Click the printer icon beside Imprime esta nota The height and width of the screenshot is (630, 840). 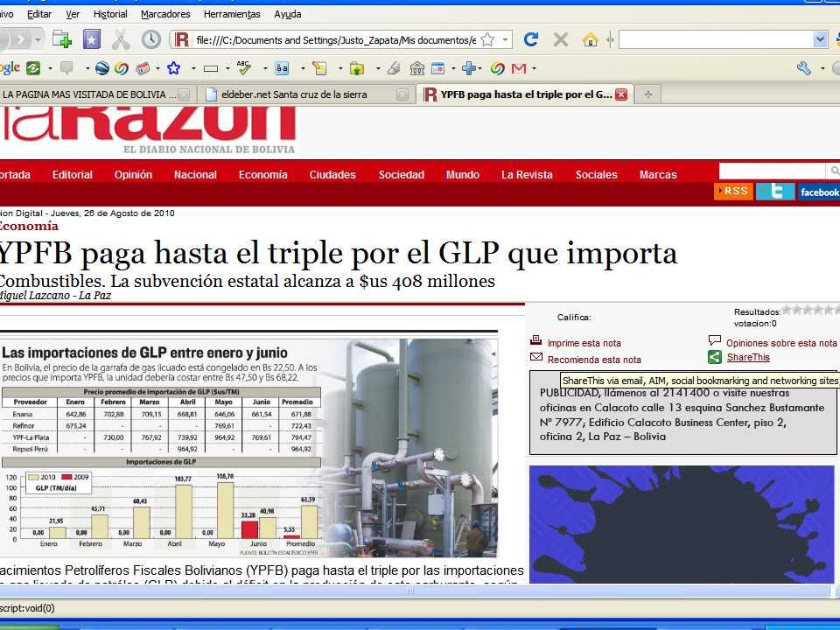(x=535, y=339)
